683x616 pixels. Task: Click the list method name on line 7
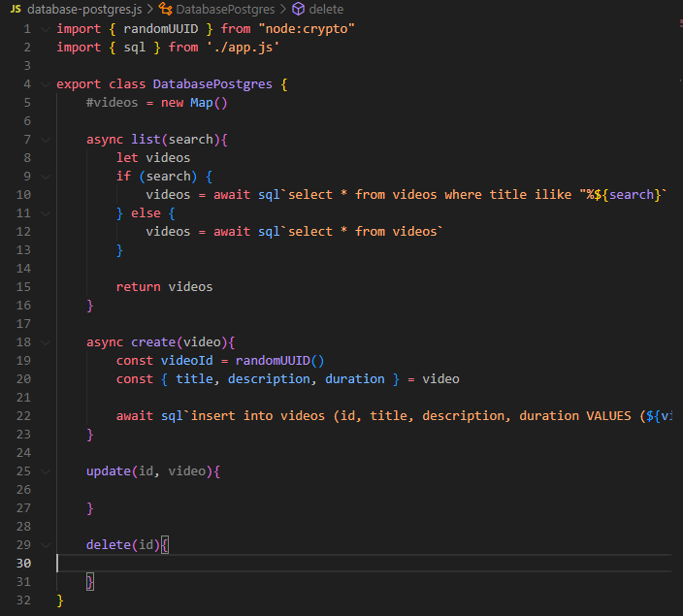click(x=146, y=140)
